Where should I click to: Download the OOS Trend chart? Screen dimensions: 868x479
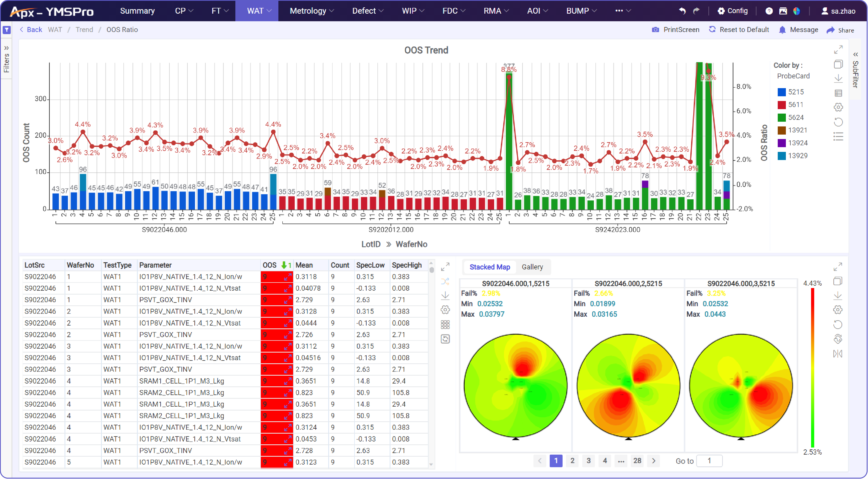(839, 78)
